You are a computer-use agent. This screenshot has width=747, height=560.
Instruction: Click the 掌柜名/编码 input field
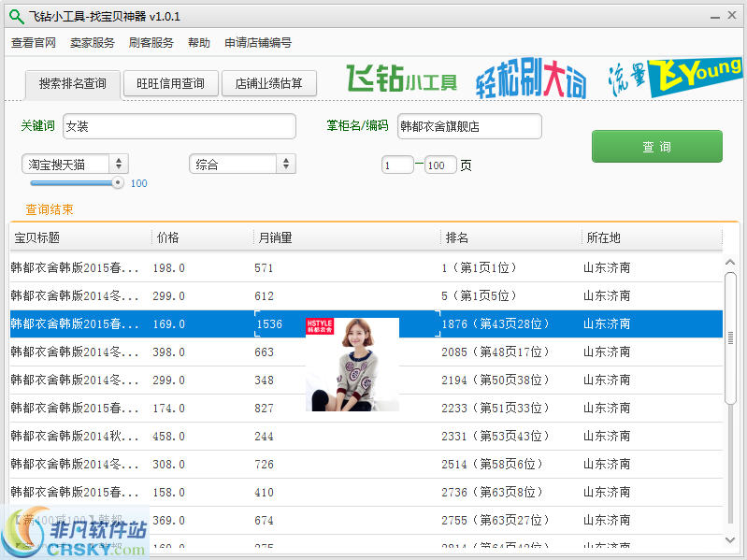[469, 126]
